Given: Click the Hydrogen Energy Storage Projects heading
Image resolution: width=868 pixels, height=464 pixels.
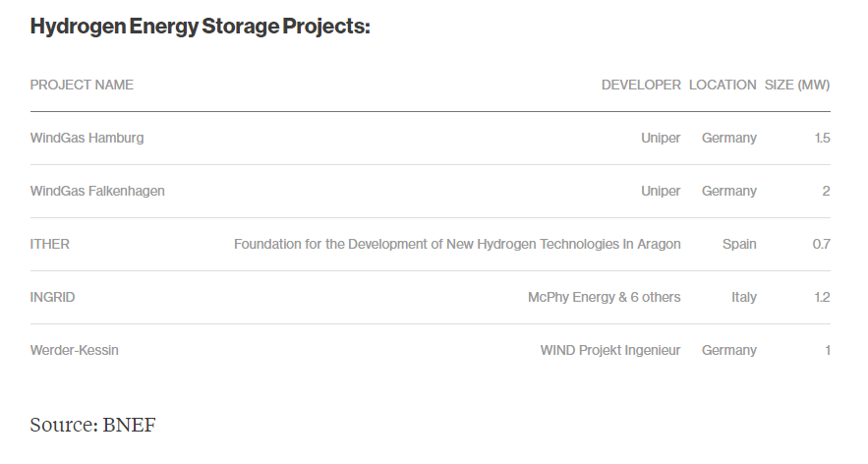Looking at the screenshot, I should (x=200, y=27).
